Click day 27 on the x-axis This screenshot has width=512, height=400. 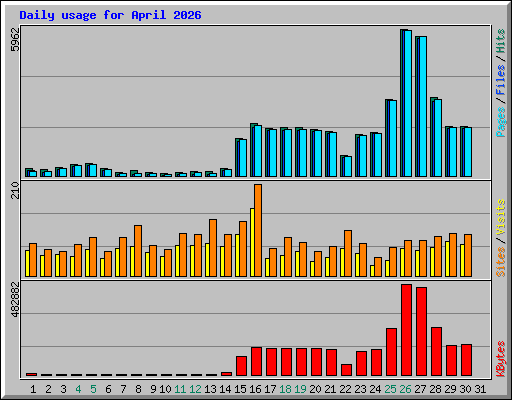coord(420,389)
